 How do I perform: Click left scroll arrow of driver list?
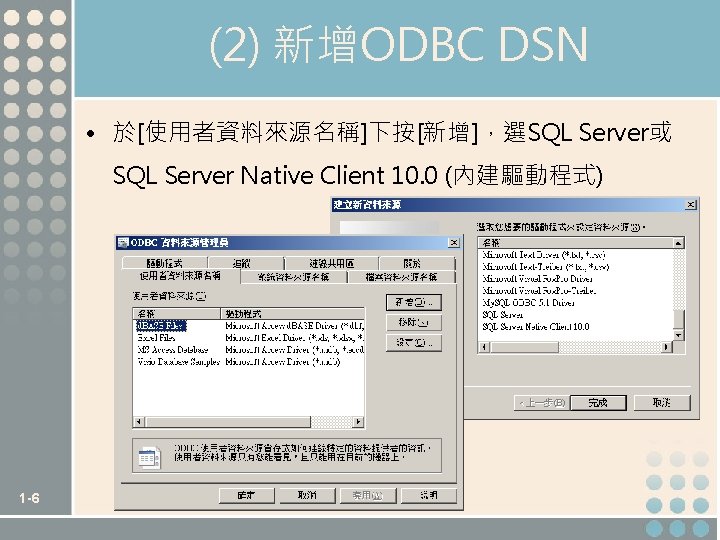pyautogui.click(x=484, y=347)
